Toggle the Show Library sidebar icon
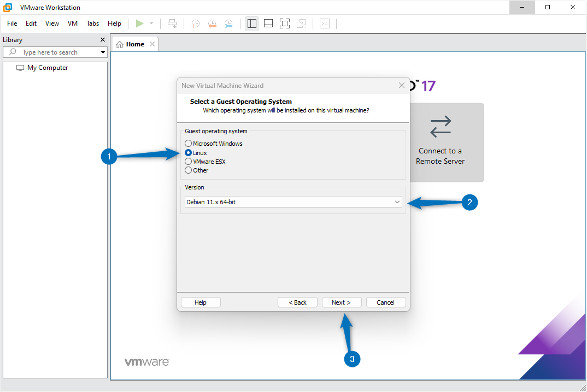This screenshot has height=392, width=587. 252,23
